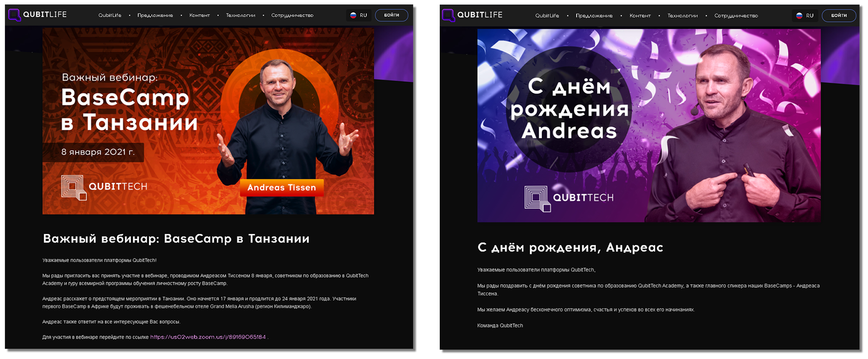
Task: Open the RU language selector on right page
Action: point(805,15)
